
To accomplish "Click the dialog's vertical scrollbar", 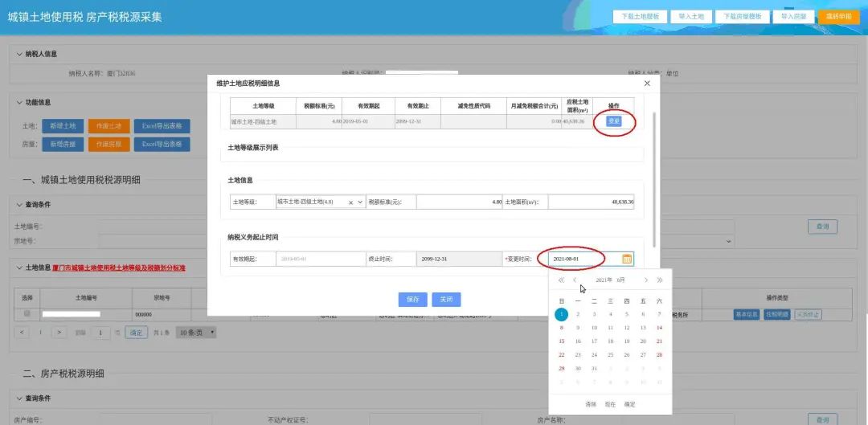I will click(x=654, y=180).
